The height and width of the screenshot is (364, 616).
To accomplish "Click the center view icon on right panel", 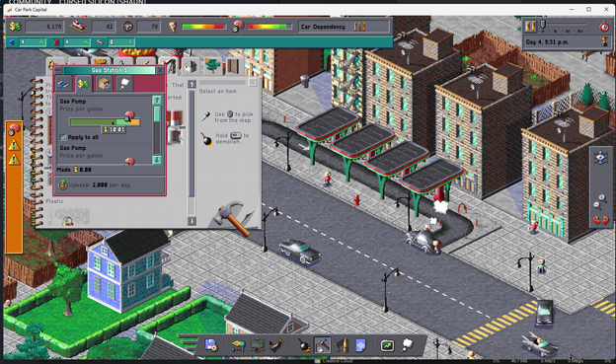I will [600, 158].
